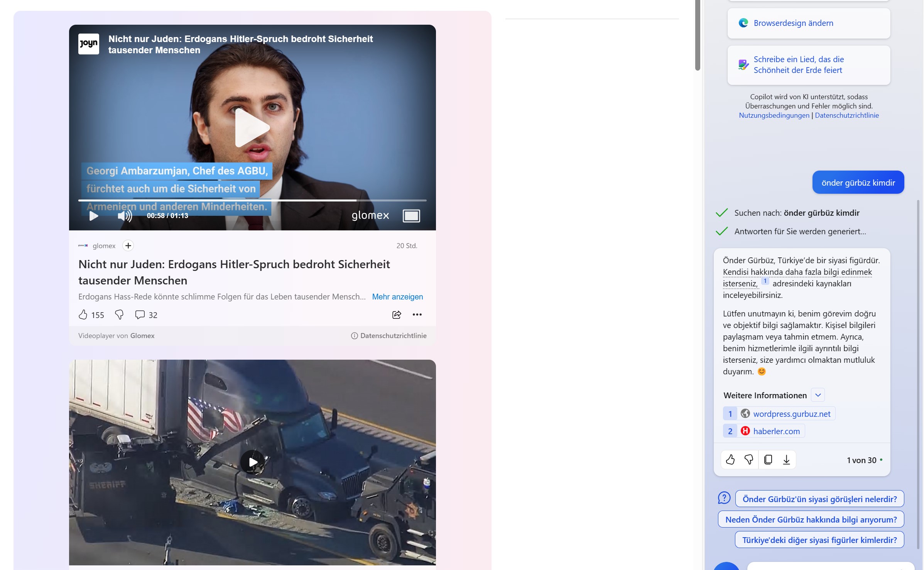
Task: Click the 00:58 / 01:13 time display
Action: 167,216
